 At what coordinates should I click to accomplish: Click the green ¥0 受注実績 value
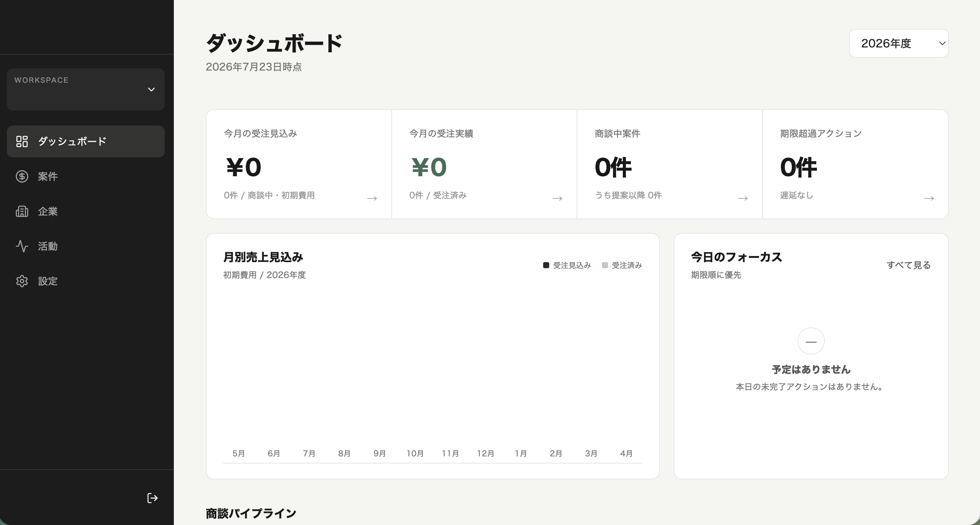pyautogui.click(x=429, y=167)
